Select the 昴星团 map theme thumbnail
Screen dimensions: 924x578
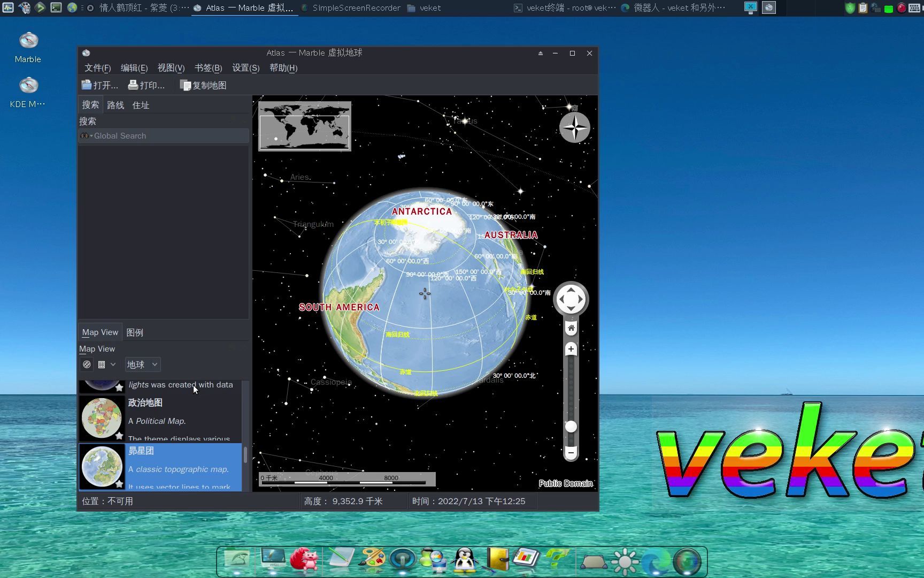[x=102, y=467]
